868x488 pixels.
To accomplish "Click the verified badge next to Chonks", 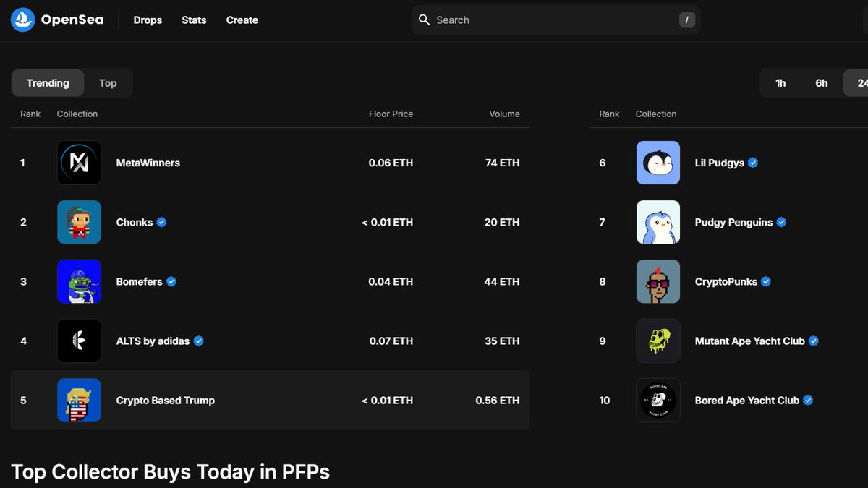I will (x=161, y=222).
